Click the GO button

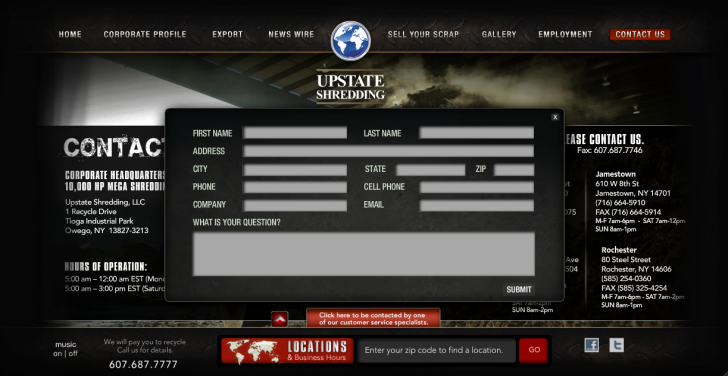pyautogui.click(x=533, y=350)
